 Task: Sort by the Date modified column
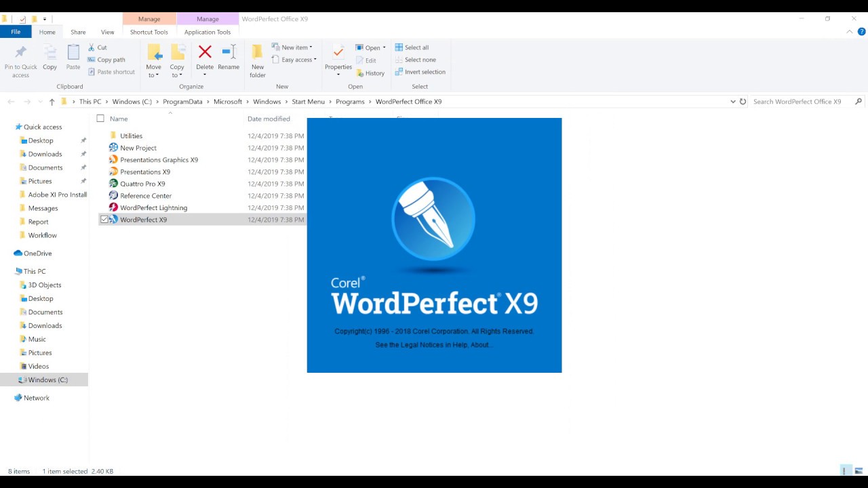[269, 119]
